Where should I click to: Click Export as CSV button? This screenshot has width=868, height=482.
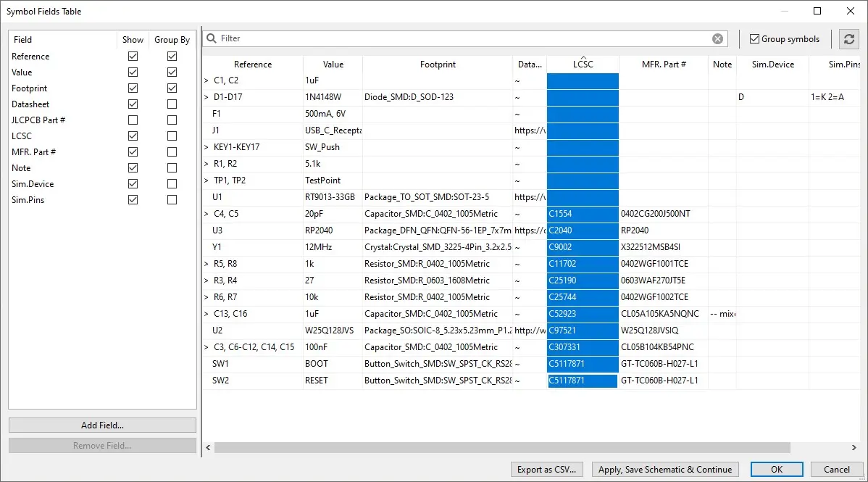[x=546, y=469]
